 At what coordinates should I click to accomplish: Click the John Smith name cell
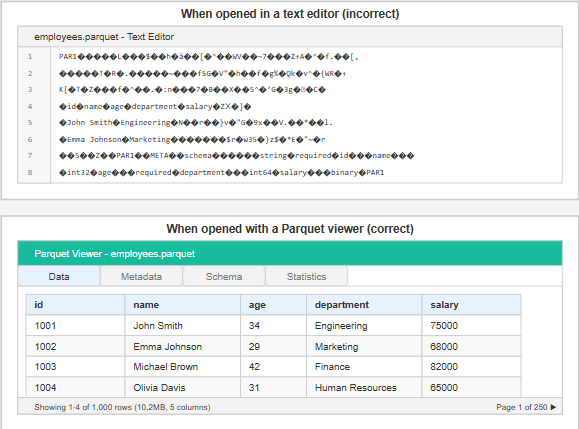coord(183,325)
